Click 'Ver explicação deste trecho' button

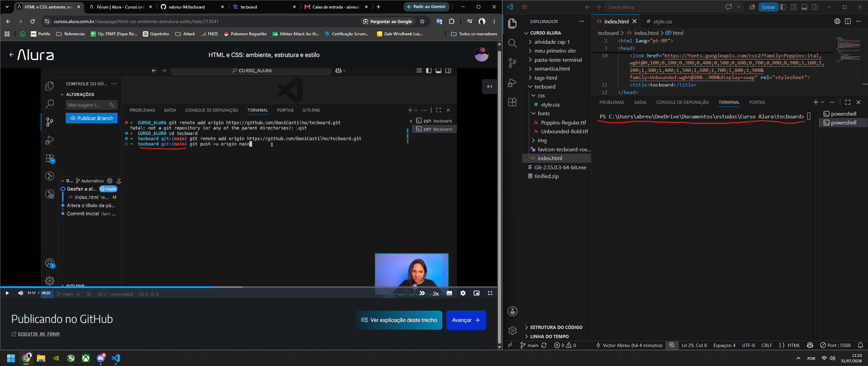click(x=399, y=320)
